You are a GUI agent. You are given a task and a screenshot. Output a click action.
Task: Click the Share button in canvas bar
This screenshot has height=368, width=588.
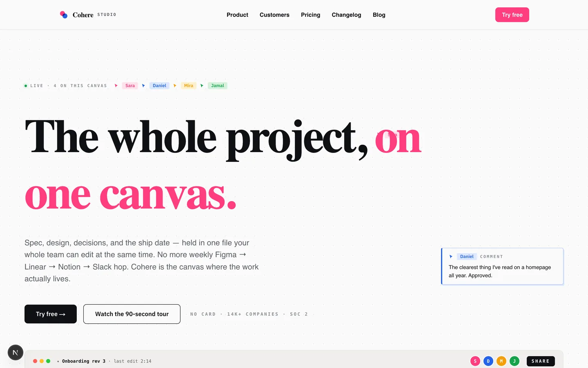point(541,361)
